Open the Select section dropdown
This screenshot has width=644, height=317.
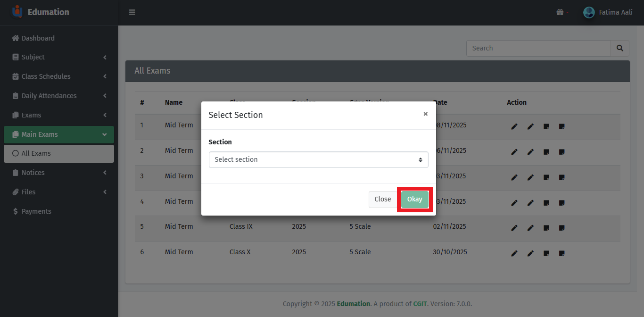point(318,159)
